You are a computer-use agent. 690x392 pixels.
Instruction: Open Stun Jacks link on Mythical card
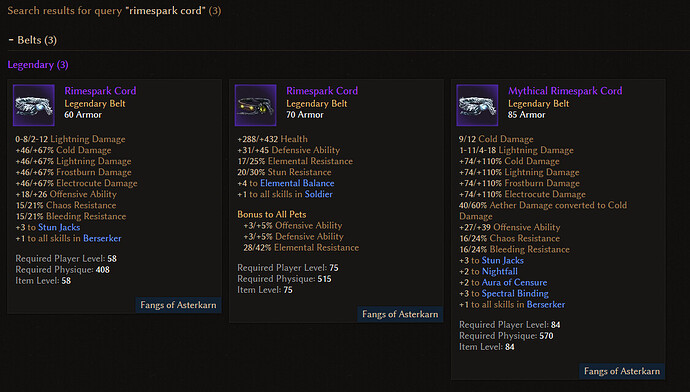tap(503, 260)
